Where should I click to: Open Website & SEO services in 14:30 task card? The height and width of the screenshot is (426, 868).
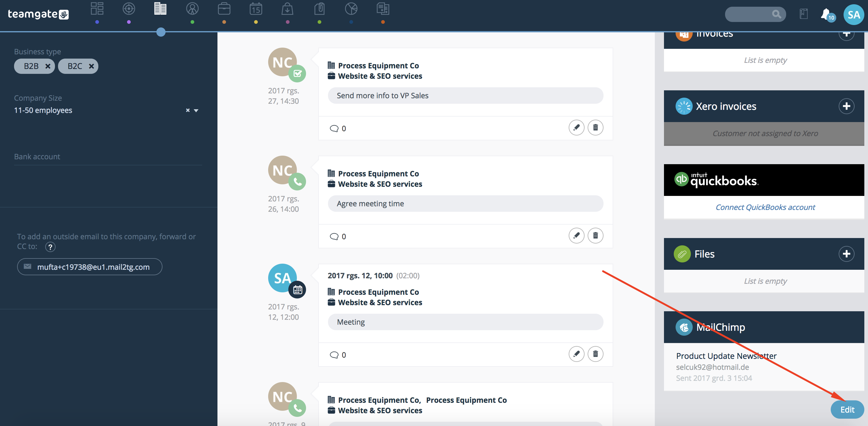coord(380,76)
